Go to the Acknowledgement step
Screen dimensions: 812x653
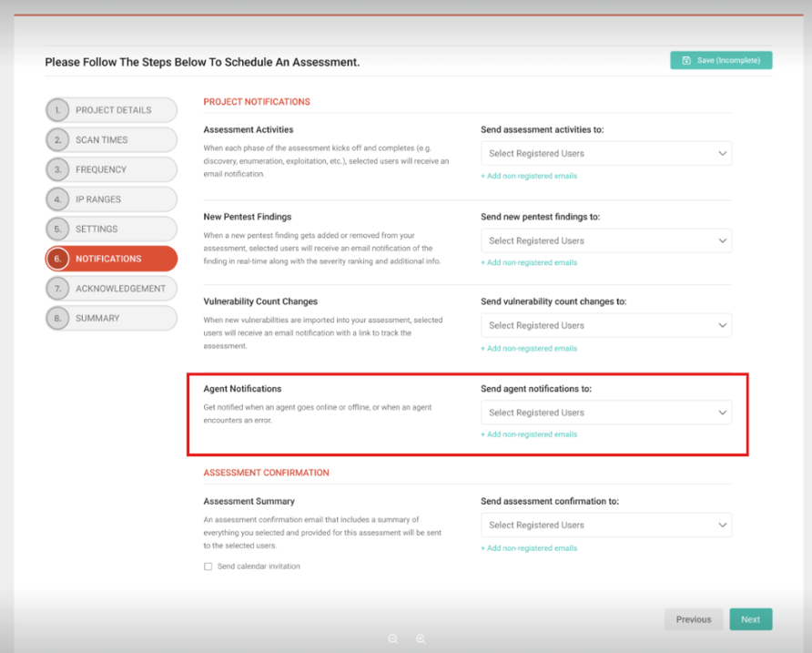(111, 289)
